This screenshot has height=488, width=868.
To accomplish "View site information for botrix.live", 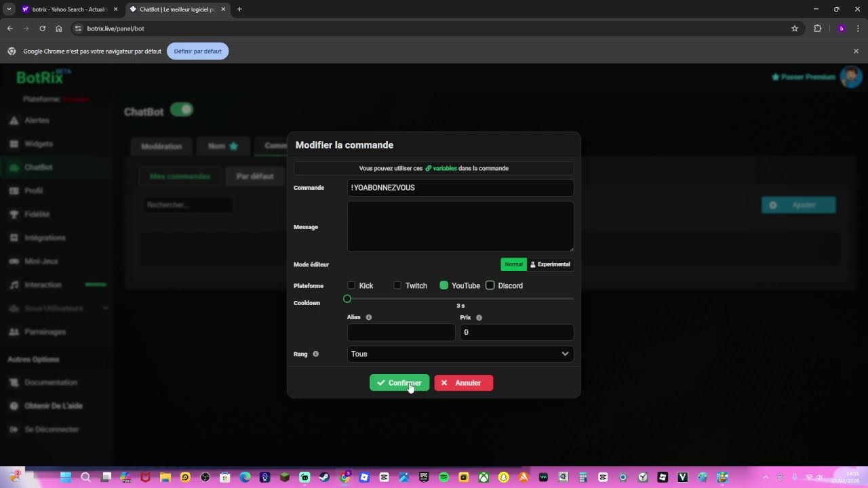I will (x=78, y=28).
